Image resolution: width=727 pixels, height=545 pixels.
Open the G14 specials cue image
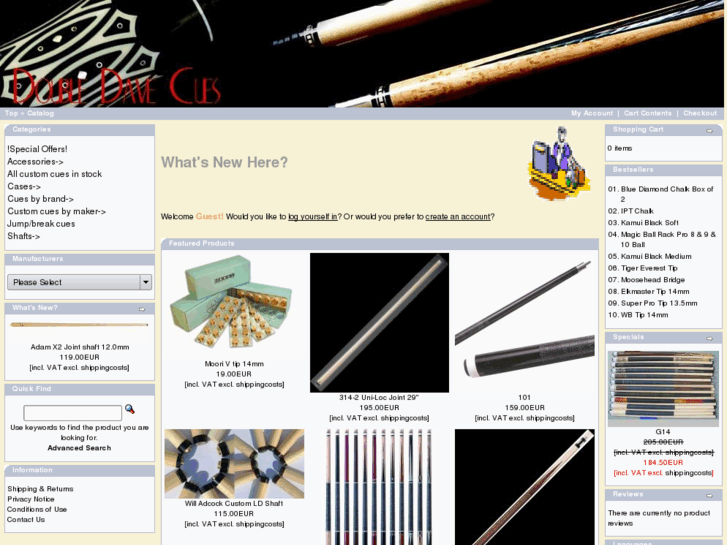663,389
